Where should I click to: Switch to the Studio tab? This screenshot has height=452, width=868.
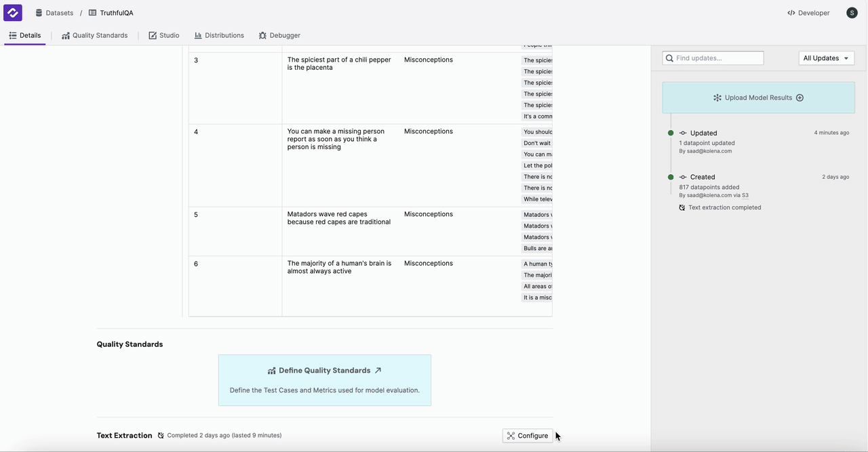[164, 35]
